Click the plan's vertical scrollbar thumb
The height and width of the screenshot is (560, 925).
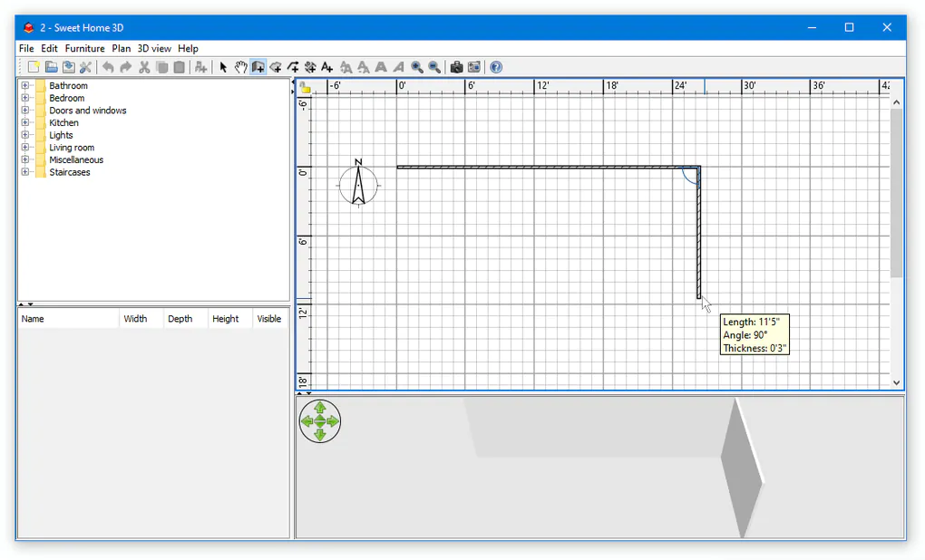[x=897, y=193]
